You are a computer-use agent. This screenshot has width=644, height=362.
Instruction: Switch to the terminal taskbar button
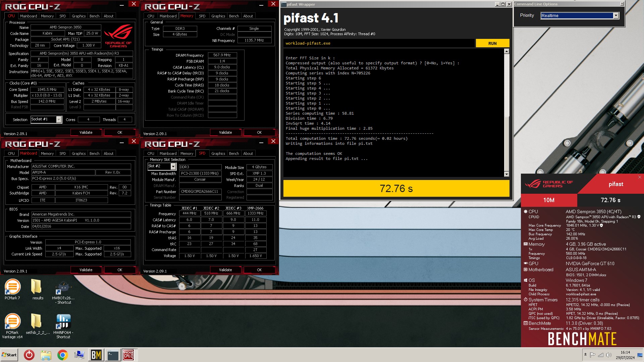(113, 355)
